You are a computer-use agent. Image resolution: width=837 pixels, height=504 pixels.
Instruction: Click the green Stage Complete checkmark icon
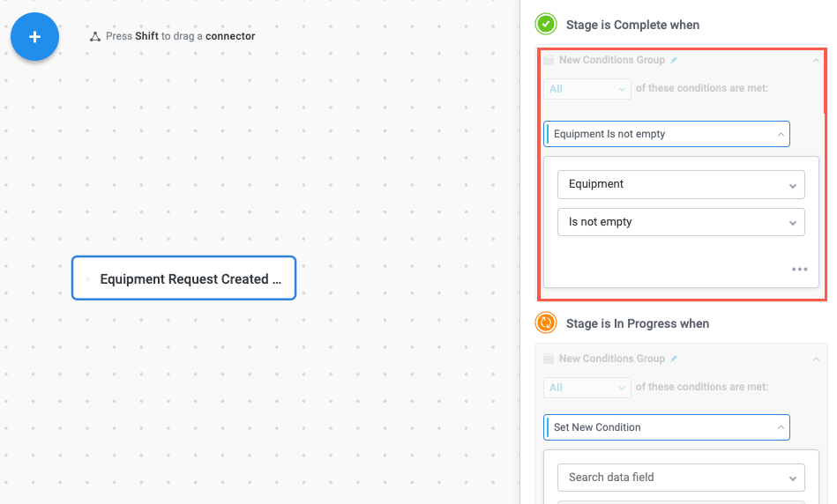point(546,24)
